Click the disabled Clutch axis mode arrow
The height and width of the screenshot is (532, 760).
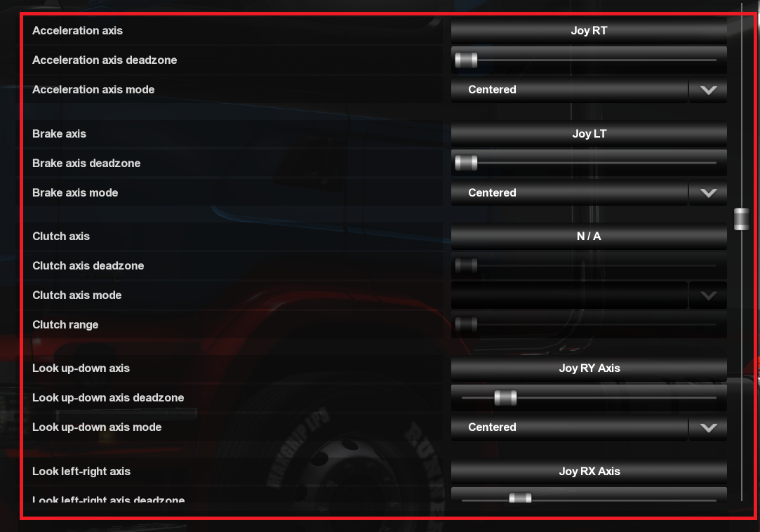[708, 295]
